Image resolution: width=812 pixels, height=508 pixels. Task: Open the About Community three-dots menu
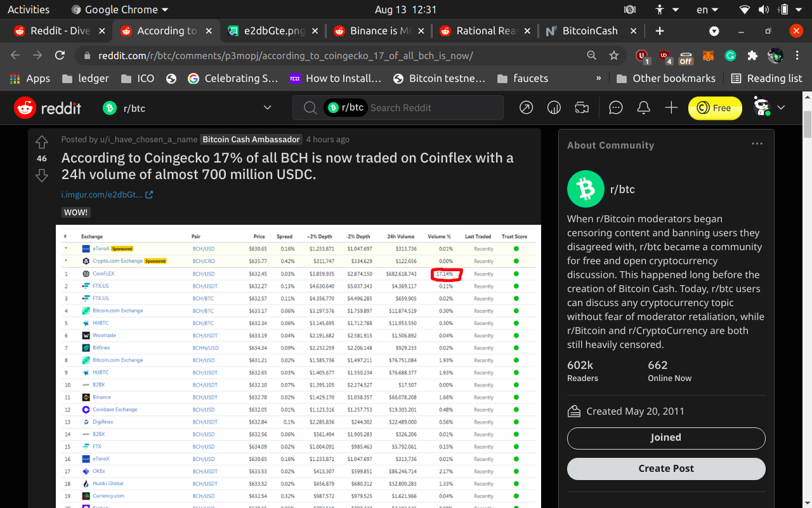(x=757, y=144)
